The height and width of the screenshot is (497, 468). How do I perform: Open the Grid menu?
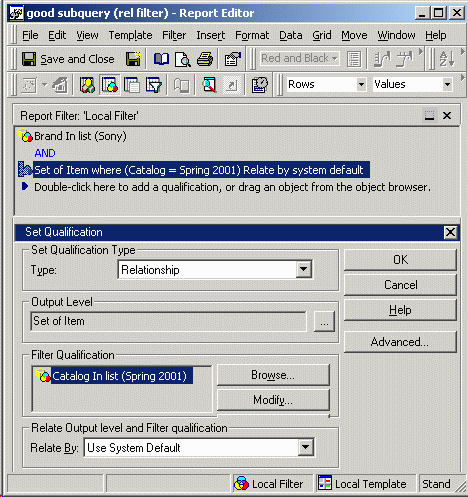coord(322,35)
